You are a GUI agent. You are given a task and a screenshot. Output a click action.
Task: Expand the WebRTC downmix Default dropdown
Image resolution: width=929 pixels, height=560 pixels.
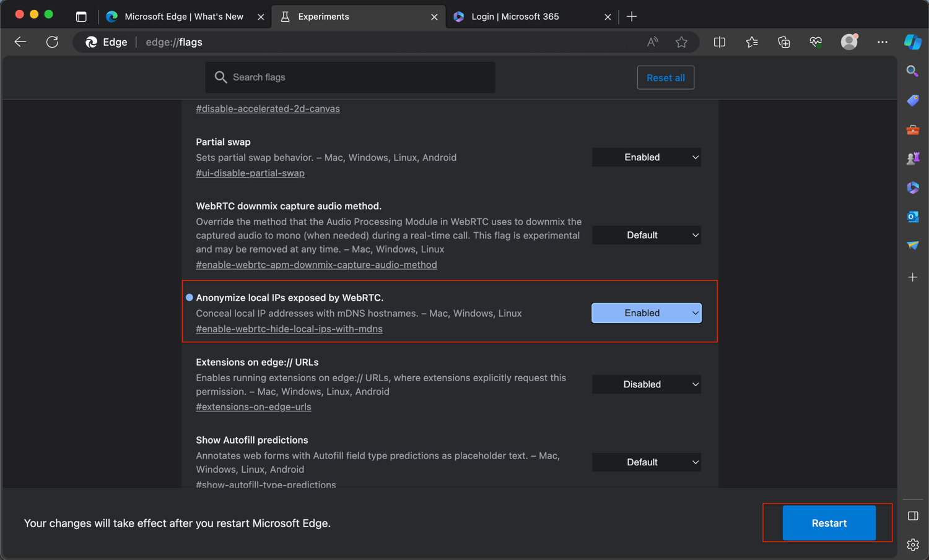[646, 235]
